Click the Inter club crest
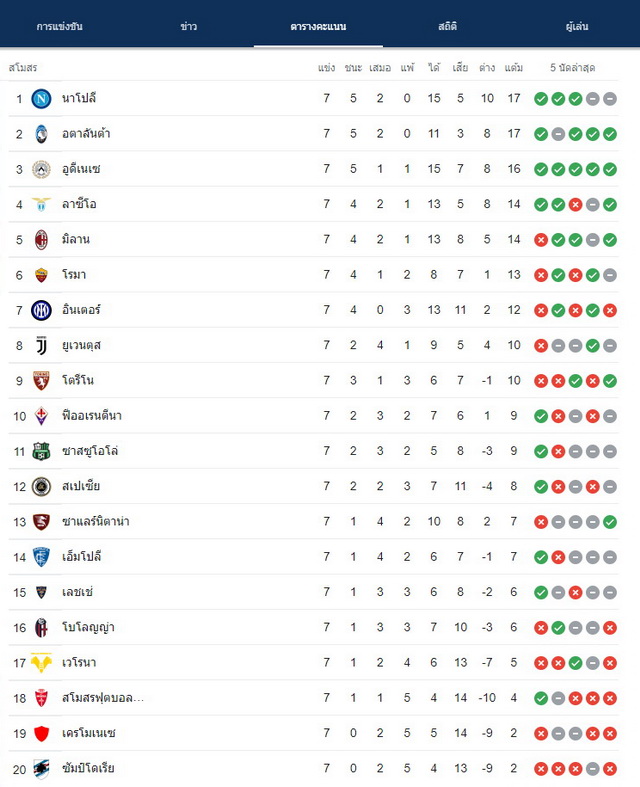The height and width of the screenshot is (787, 640). tap(41, 311)
